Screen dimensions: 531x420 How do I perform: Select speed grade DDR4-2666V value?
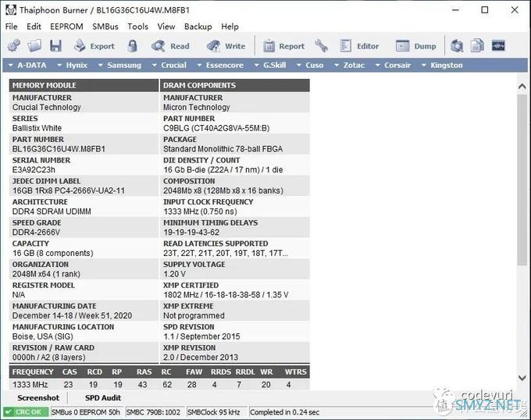tap(36, 232)
